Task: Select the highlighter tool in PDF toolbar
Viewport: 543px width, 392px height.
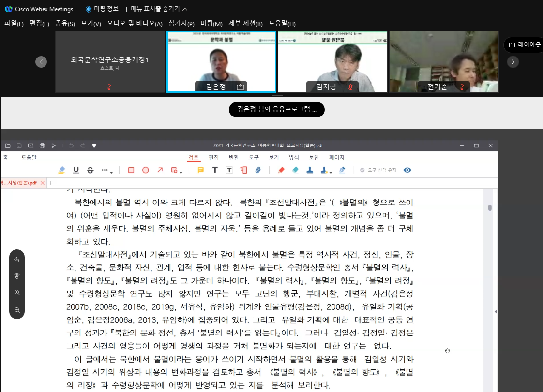Action: point(61,170)
